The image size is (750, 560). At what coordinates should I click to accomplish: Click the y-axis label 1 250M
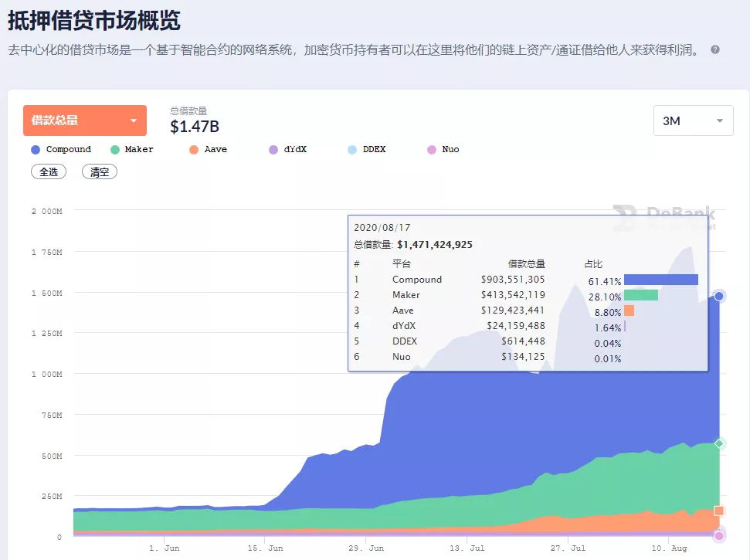[47, 334]
